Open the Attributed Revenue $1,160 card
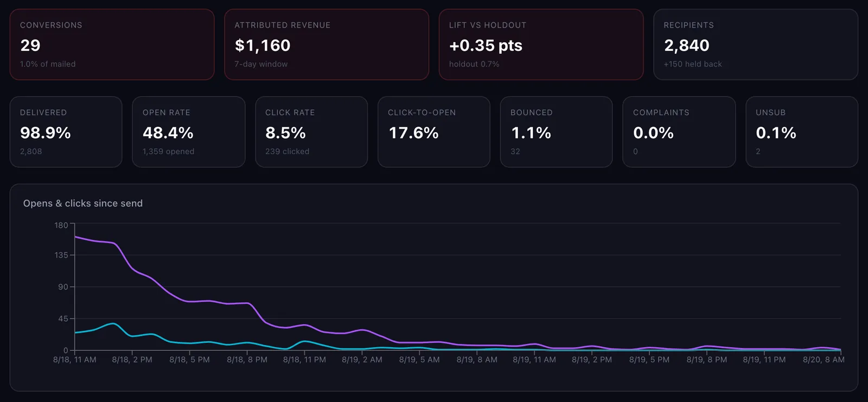868x402 pixels. point(327,44)
